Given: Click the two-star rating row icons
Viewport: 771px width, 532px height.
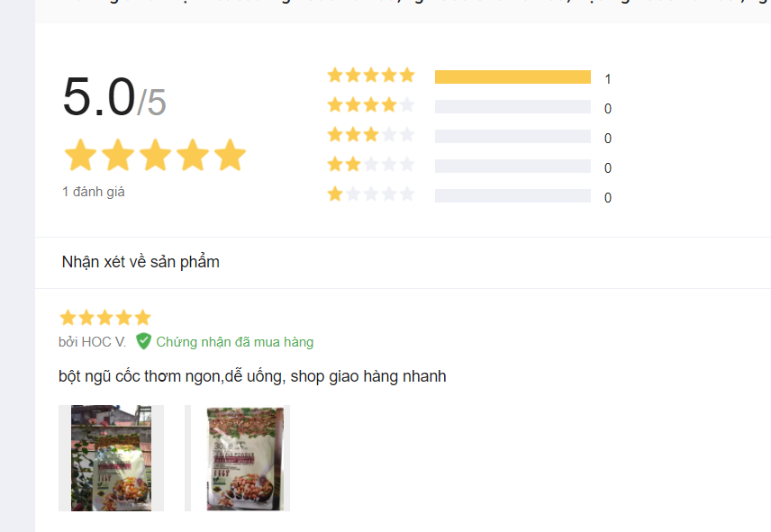Looking at the screenshot, I should (370, 165).
